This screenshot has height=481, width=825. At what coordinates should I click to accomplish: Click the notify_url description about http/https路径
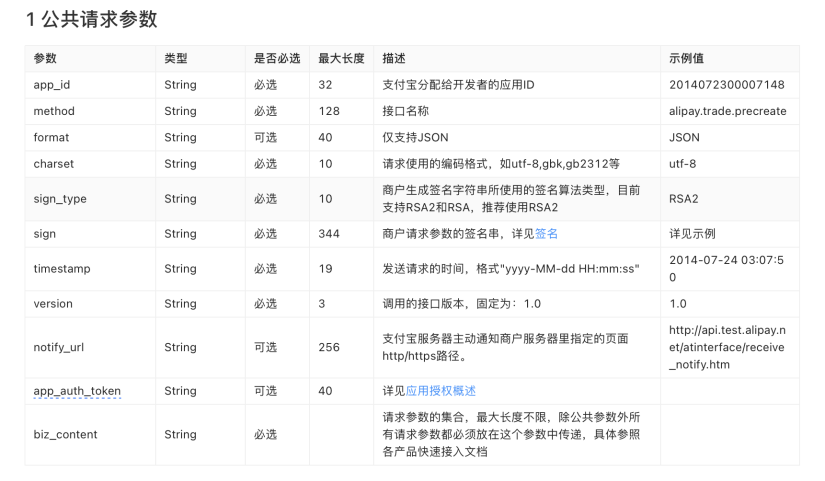pos(505,347)
